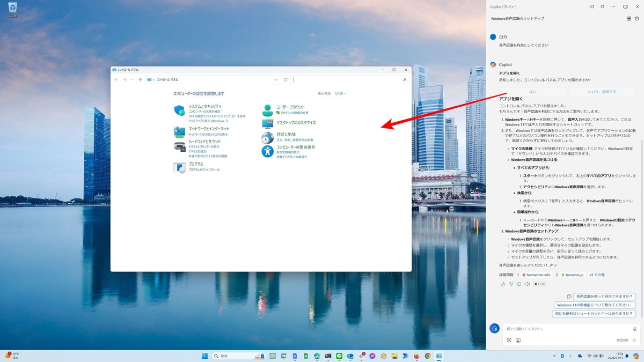Expand the address bar history dropdown
The width and height of the screenshot is (644, 362).
[276, 79]
